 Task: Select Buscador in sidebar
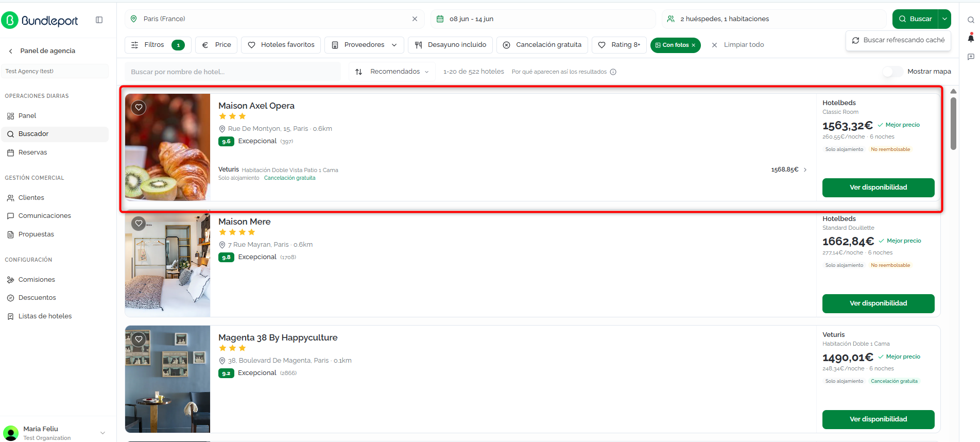(55, 134)
